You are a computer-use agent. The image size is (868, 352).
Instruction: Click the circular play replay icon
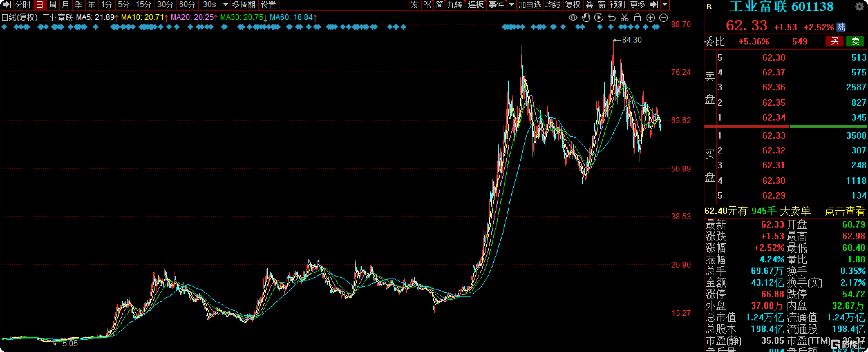pyautogui.click(x=599, y=17)
